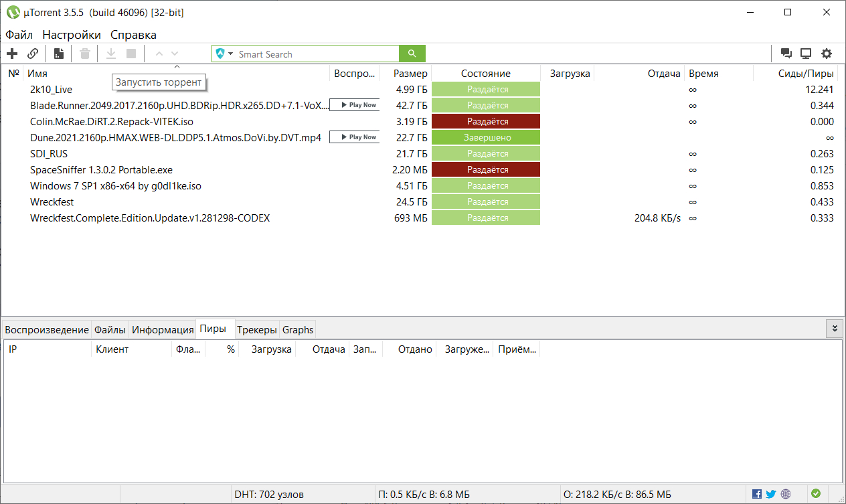846x504 pixels.
Task: Click DHT: 702 узлов in status bar
Action: point(269,495)
